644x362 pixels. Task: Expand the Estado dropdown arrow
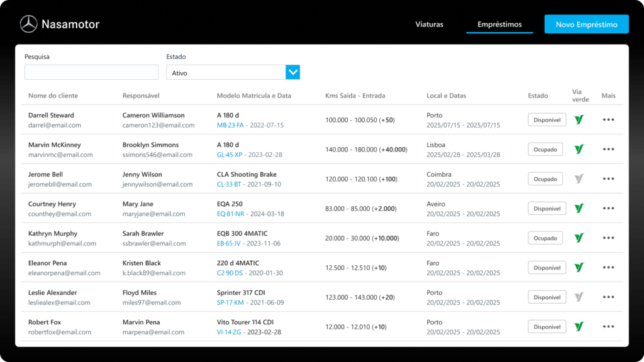tap(292, 72)
